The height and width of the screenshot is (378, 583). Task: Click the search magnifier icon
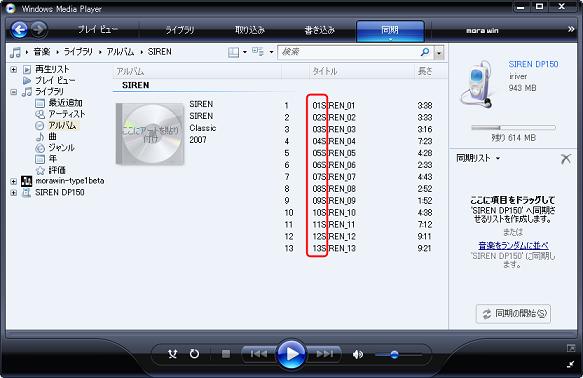tap(425, 52)
